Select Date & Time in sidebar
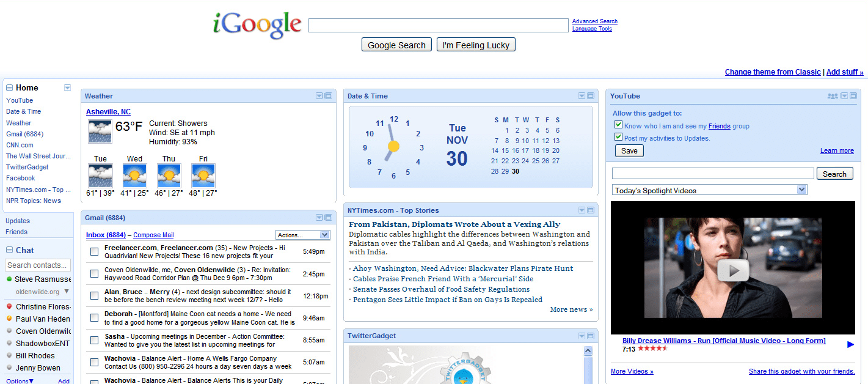The image size is (868, 384). pyautogui.click(x=24, y=111)
